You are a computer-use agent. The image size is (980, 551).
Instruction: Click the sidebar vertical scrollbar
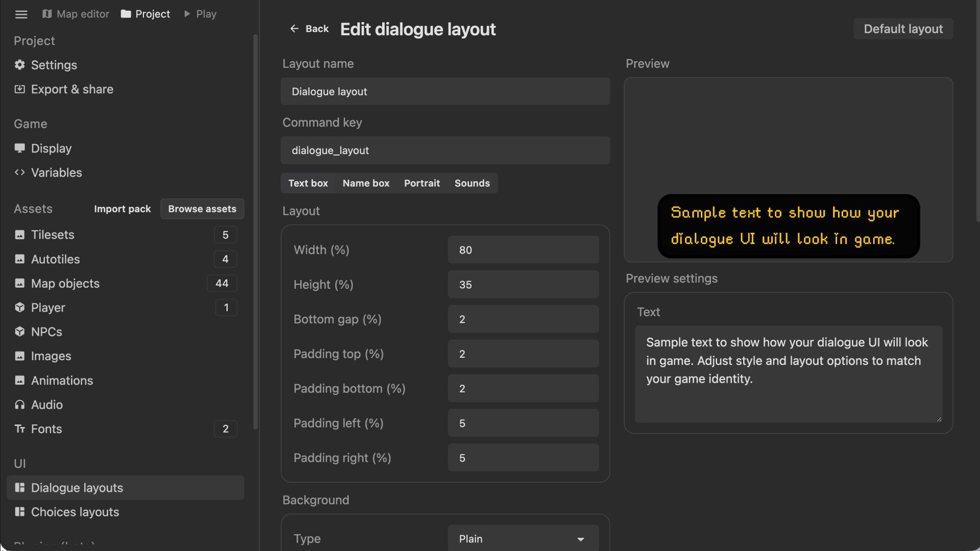pyautogui.click(x=255, y=232)
